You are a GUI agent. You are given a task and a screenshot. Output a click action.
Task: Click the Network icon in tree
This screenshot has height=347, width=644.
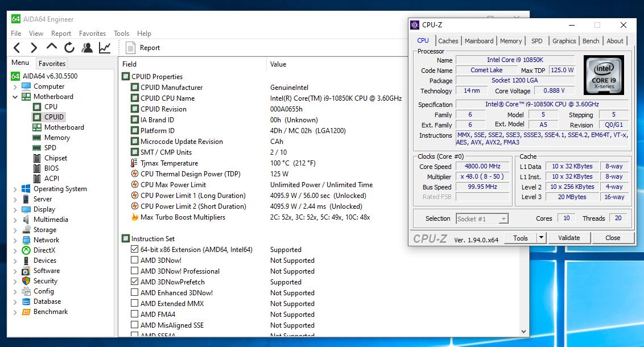click(x=26, y=240)
